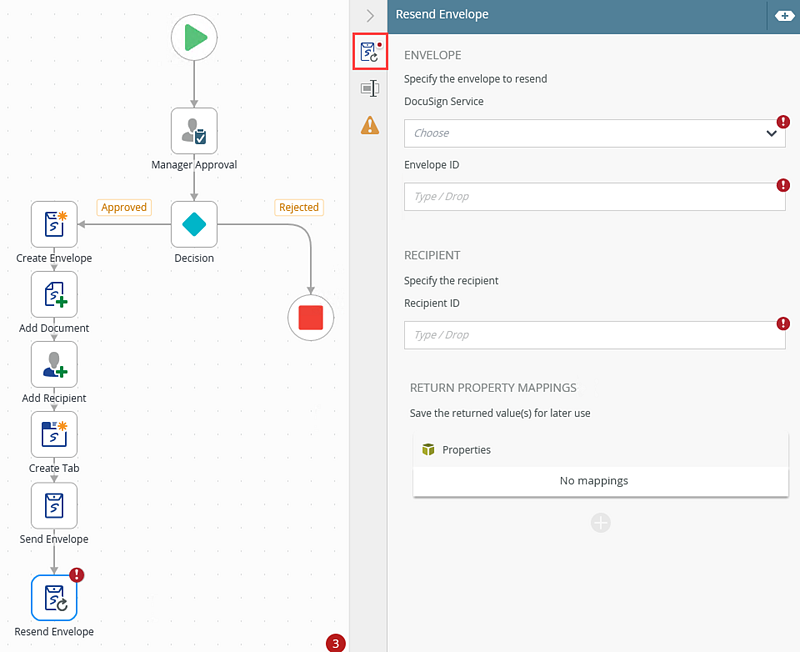Select the Decision diamond node
The image size is (800, 652).
(194, 225)
